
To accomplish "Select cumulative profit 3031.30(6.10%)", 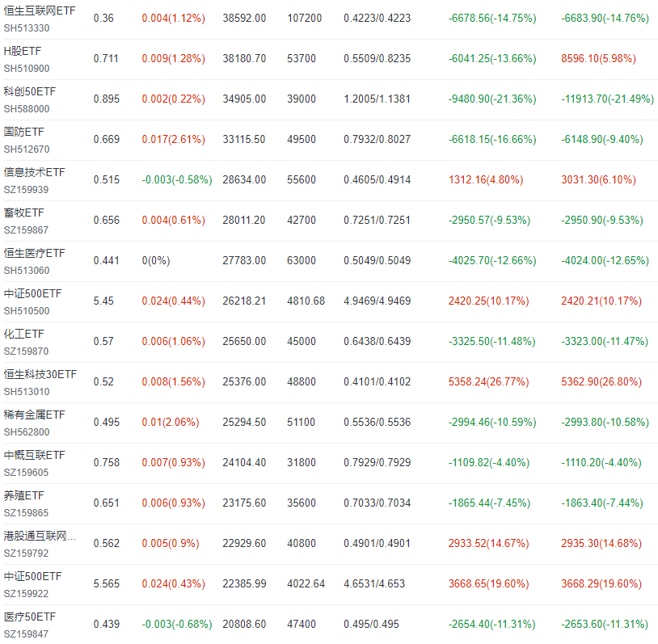I will point(598,180).
